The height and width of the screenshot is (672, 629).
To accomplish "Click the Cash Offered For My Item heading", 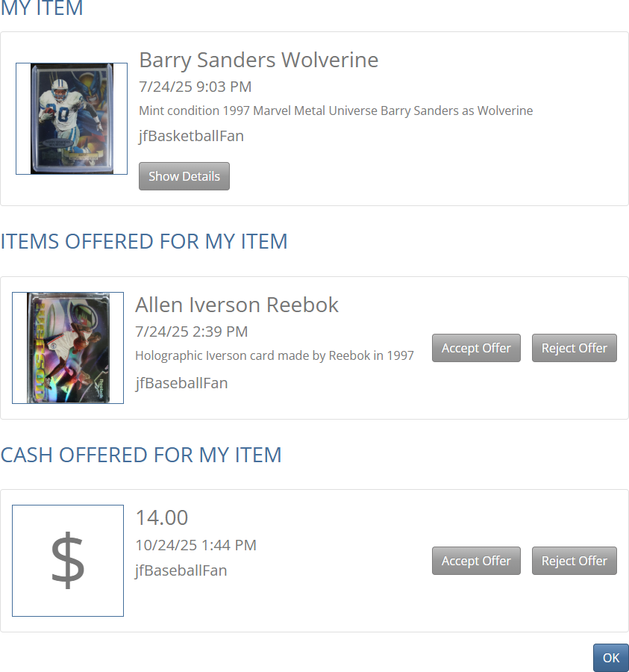I will (x=141, y=455).
